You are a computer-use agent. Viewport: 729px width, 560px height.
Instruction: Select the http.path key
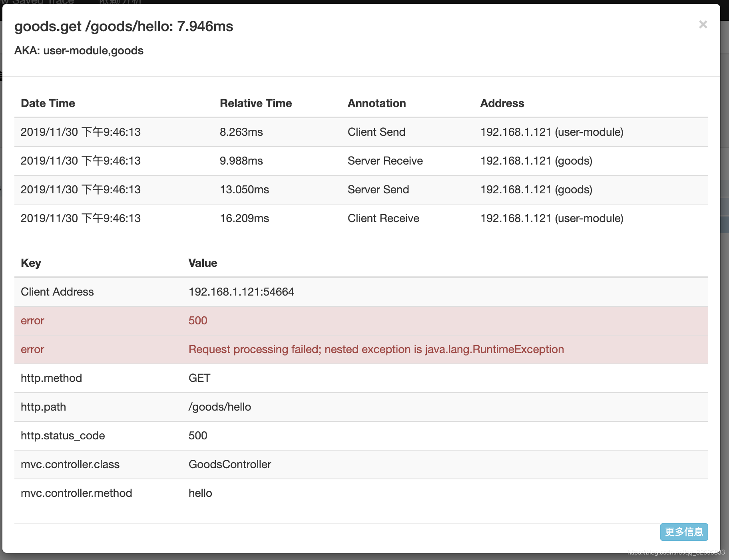(43, 407)
